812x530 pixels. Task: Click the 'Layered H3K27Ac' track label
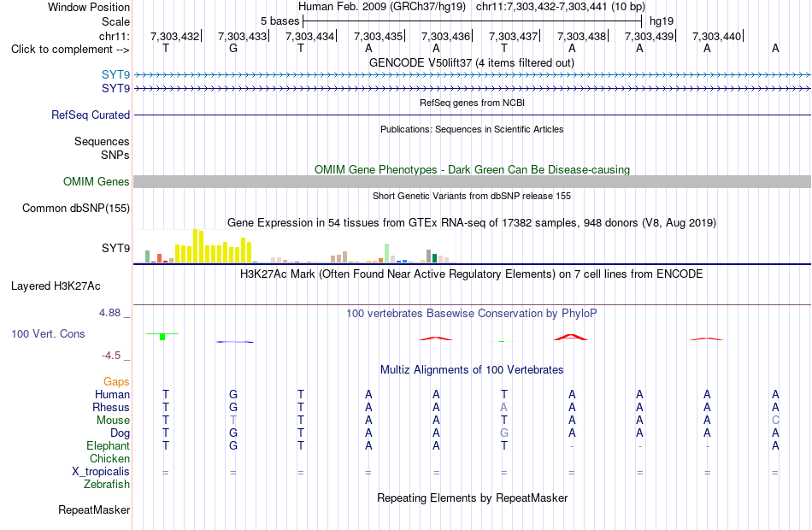[56, 286]
